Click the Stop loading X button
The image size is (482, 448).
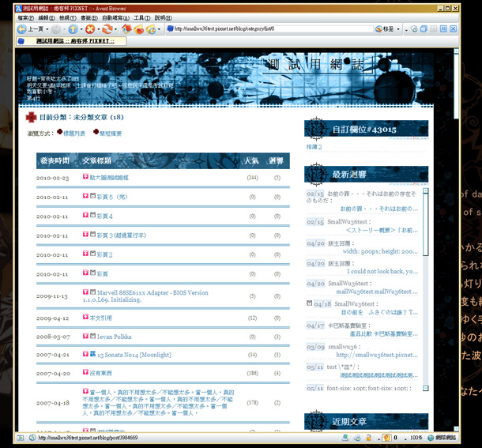click(x=90, y=29)
